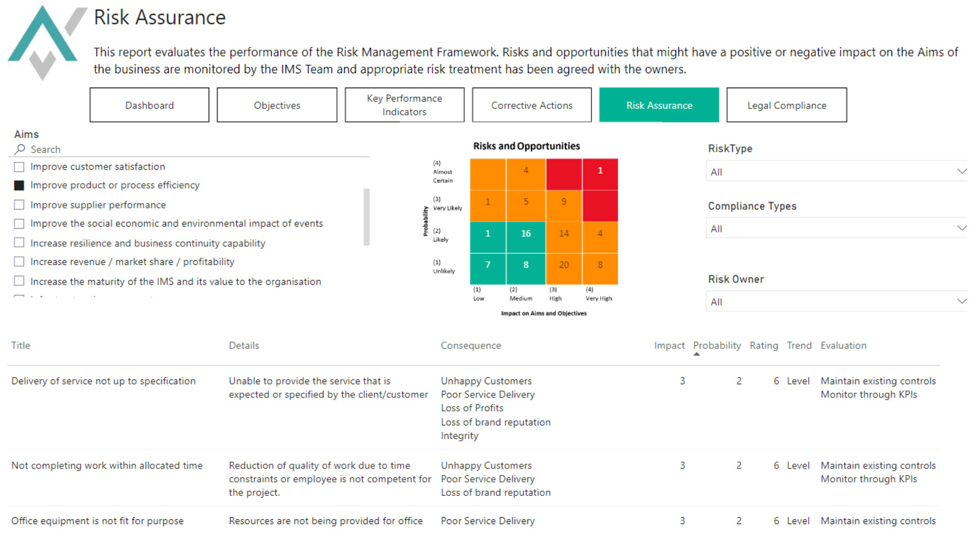Select the red matrix cell showing 1
The height and width of the screenshot is (546, 980).
pos(600,171)
